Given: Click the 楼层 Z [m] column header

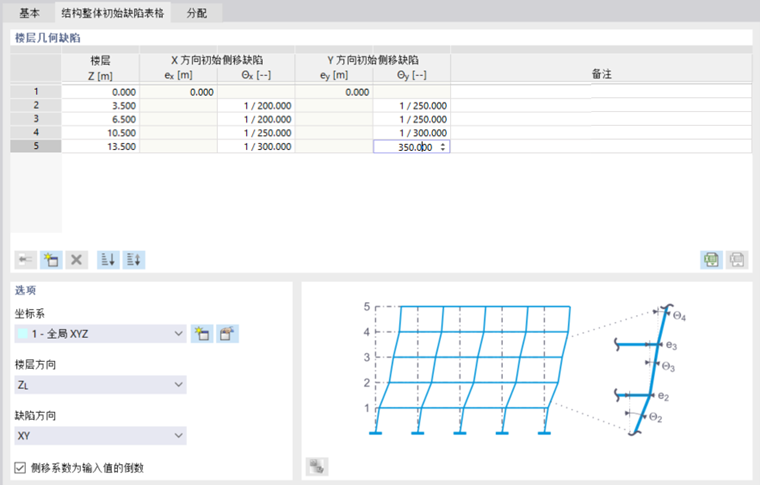Looking at the screenshot, I should pos(100,68).
